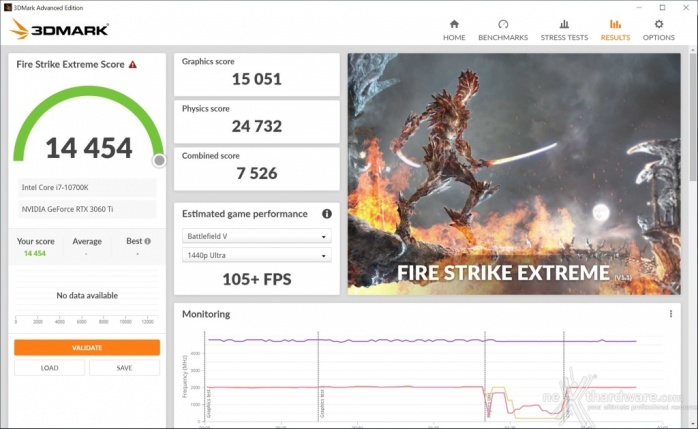Click the gray gauge end marker on score dial
This screenshot has height=429, width=698.
(159, 160)
